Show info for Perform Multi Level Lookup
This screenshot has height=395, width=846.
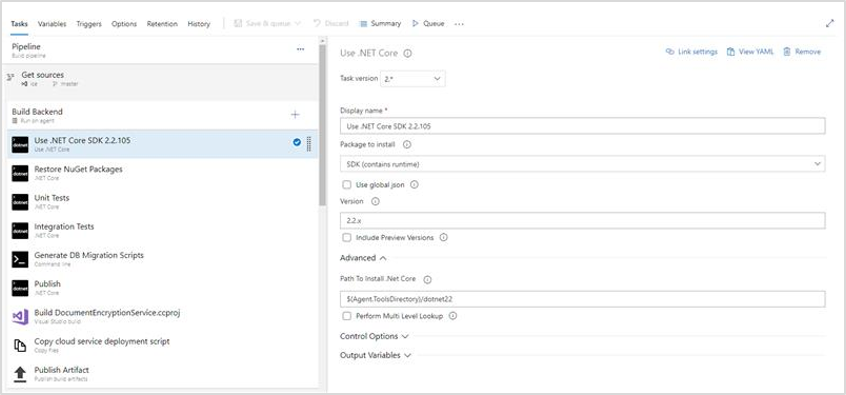tap(453, 316)
